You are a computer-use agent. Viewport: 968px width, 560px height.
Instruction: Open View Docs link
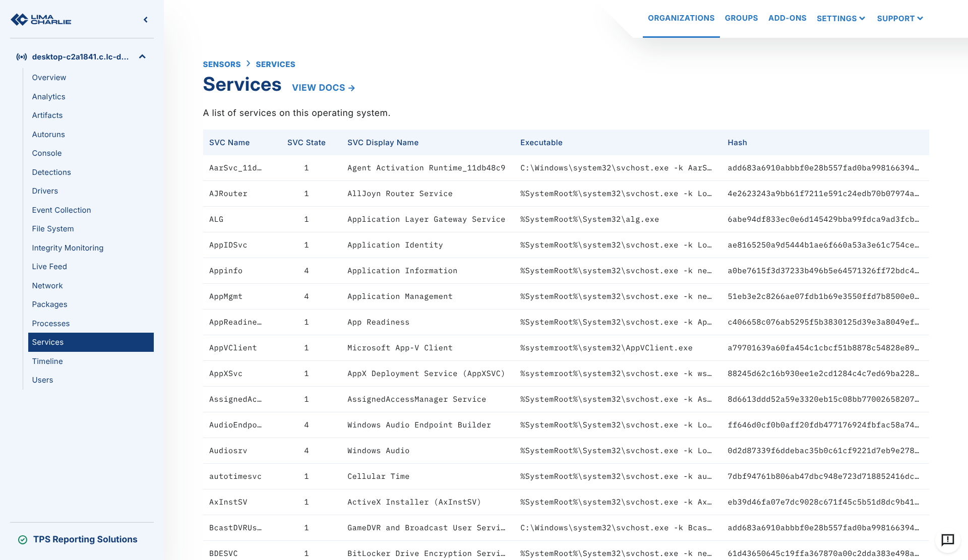coord(323,88)
